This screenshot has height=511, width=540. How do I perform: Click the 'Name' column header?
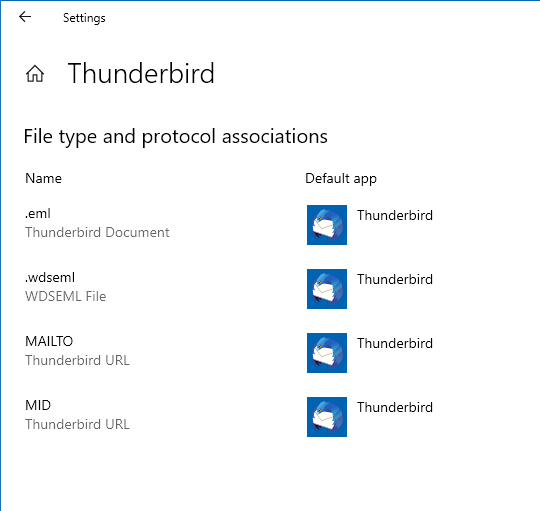[x=43, y=178]
